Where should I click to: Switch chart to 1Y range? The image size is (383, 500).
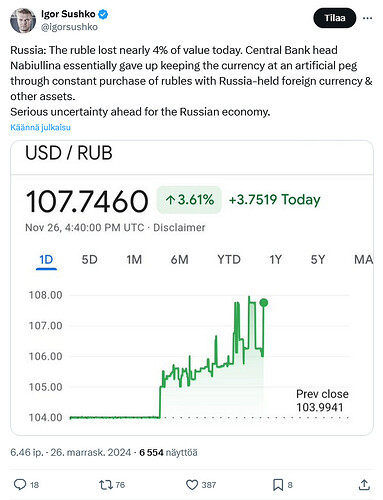[275, 259]
